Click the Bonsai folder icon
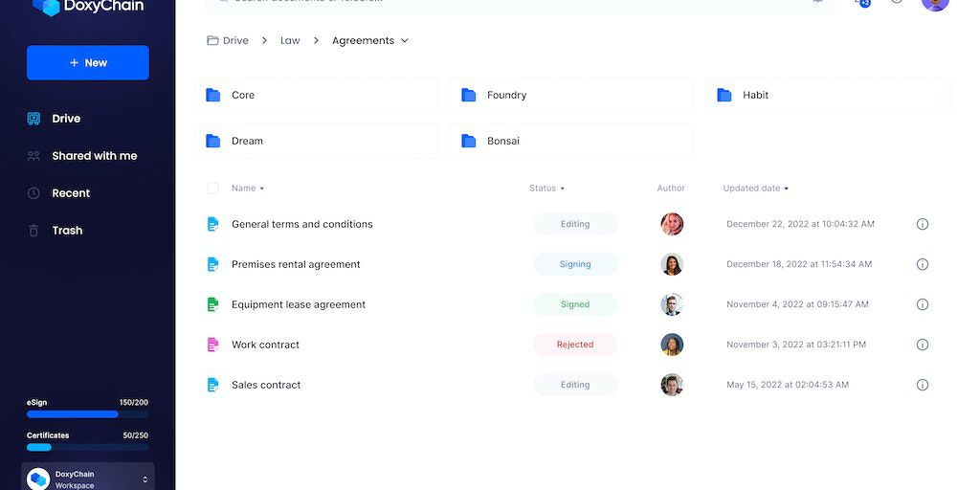The height and width of the screenshot is (490, 980). coord(469,141)
